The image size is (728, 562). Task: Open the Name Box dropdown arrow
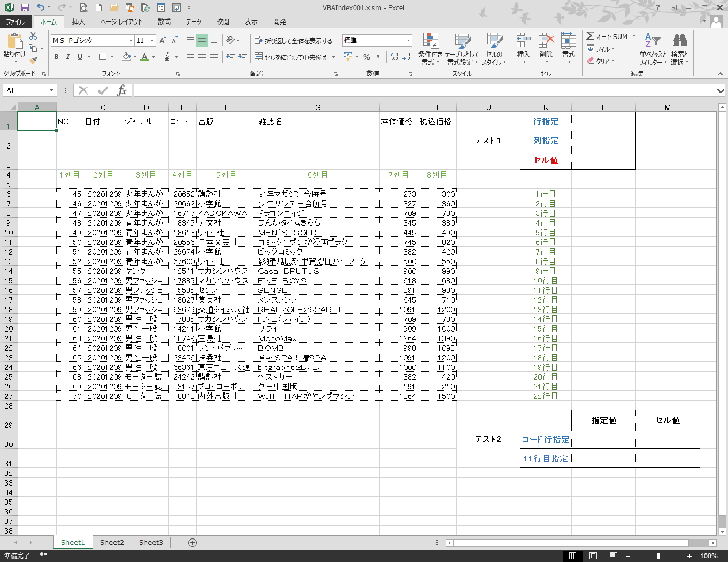(51, 90)
